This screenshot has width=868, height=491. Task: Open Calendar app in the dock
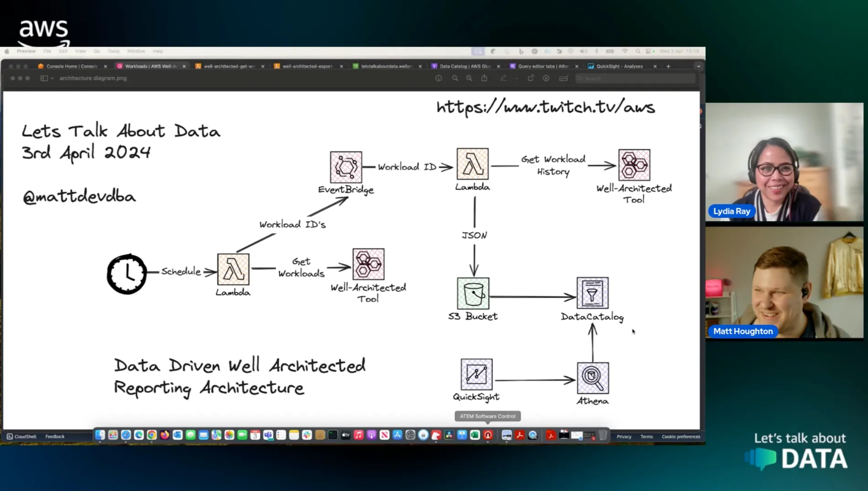(255, 435)
